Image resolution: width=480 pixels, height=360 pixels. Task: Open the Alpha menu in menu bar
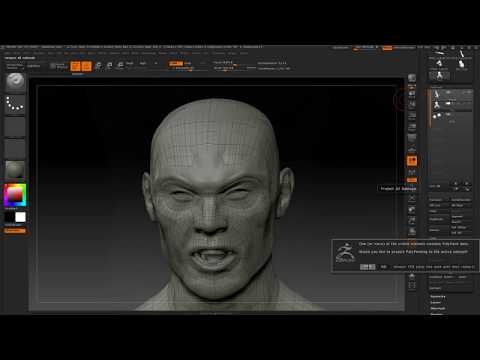tap(8, 53)
